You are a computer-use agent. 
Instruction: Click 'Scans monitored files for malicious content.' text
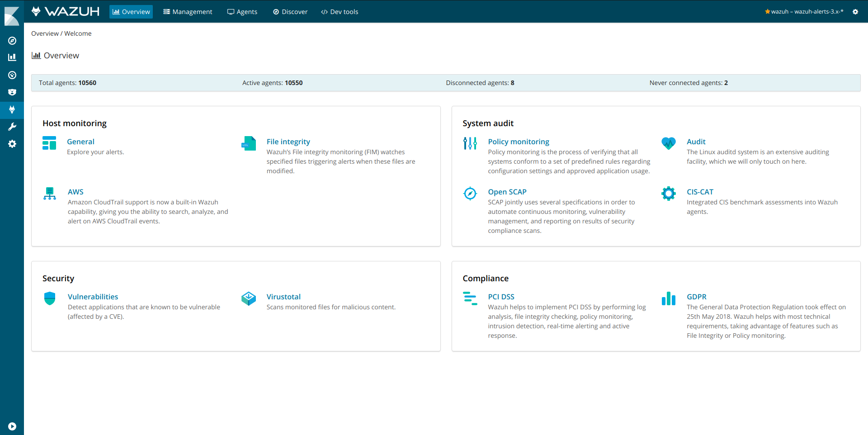tap(331, 307)
